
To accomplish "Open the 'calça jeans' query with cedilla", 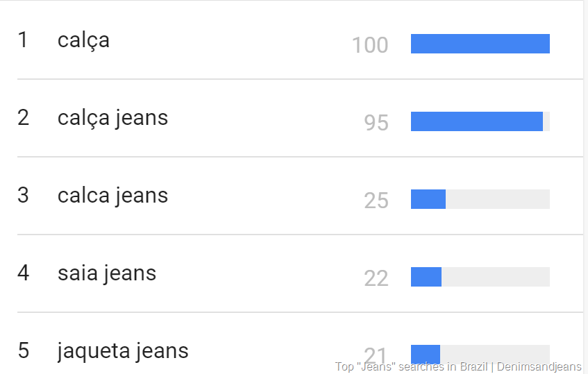I will click(x=112, y=118).
